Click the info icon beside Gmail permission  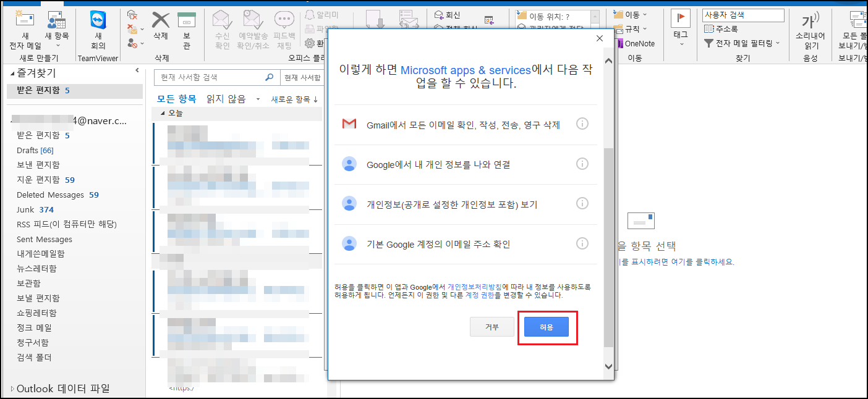(x=582, y=124)
